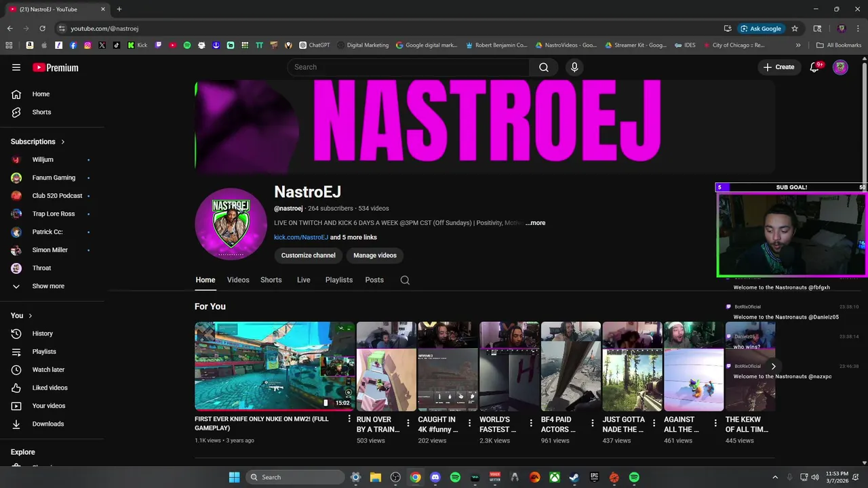
Task: Open the YouTube guide hamburger menu
Action: tap(16, 67)
